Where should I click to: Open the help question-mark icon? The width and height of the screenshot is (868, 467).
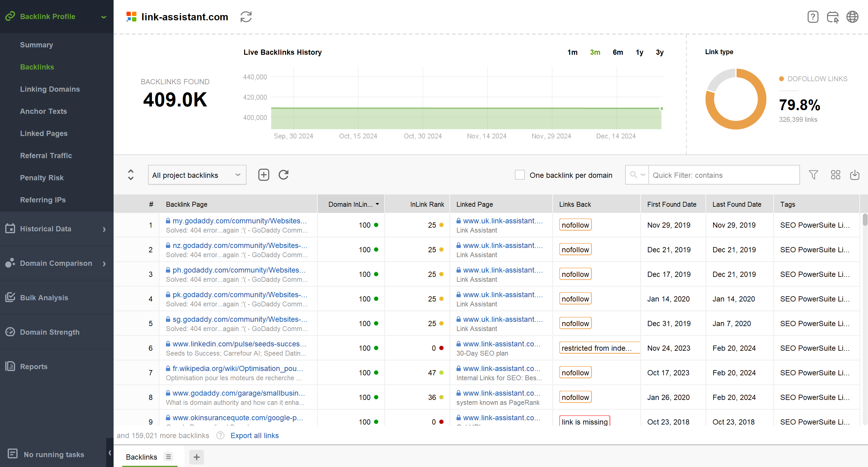pos(813,17)
